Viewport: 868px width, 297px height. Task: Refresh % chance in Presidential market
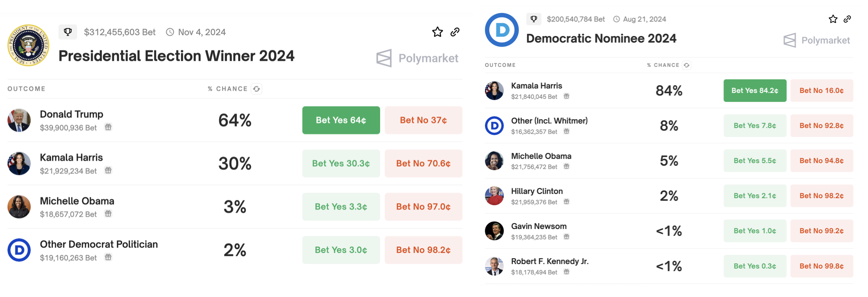pyautogui.click(x=257, y=89)
